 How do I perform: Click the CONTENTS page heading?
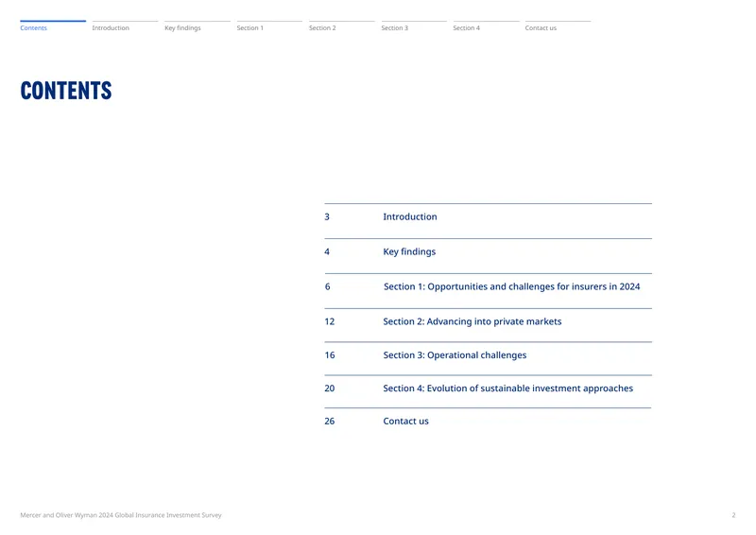click(66, 91)
